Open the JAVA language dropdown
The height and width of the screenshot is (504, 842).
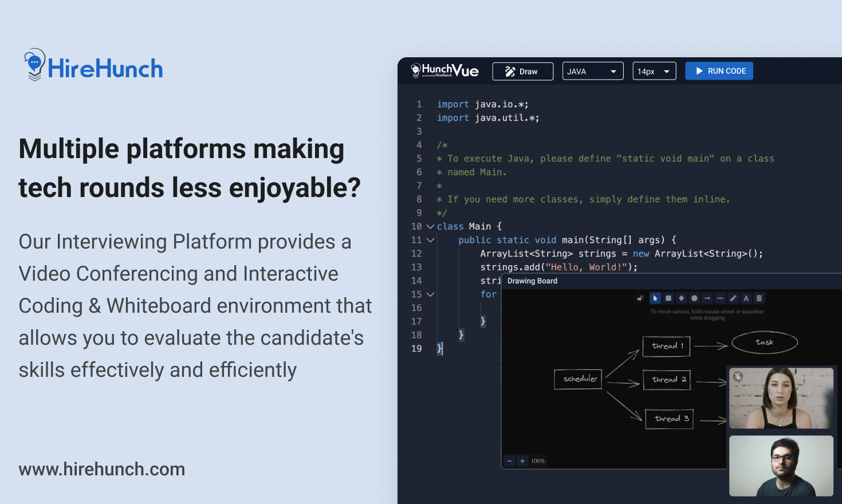click(593, 72)
